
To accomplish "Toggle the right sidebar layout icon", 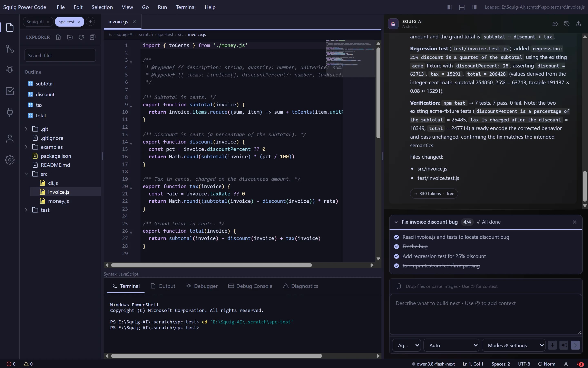I will [x=474, y=7].
